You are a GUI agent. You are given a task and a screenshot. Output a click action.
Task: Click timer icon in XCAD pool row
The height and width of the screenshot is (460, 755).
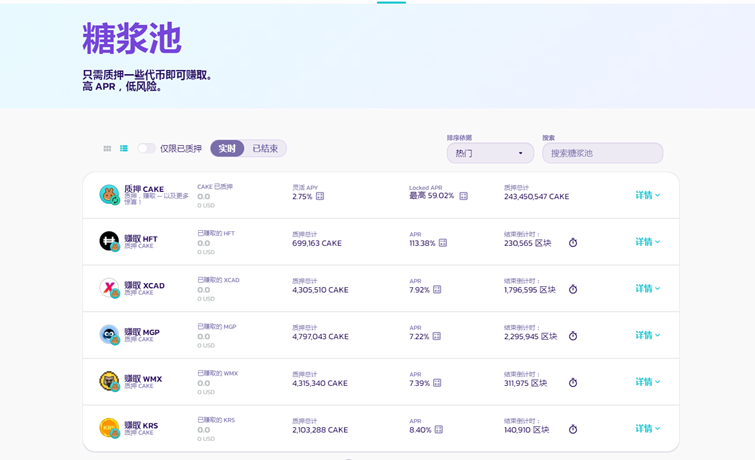573,289
